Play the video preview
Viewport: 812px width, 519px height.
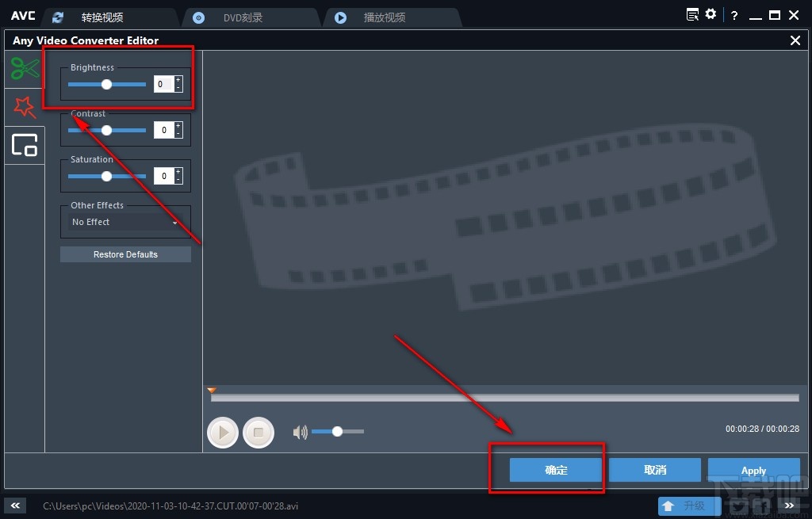[x=223, y=432]
